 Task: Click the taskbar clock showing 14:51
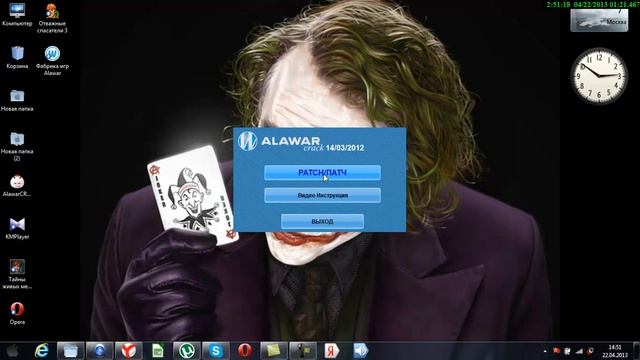click(615, 351)
